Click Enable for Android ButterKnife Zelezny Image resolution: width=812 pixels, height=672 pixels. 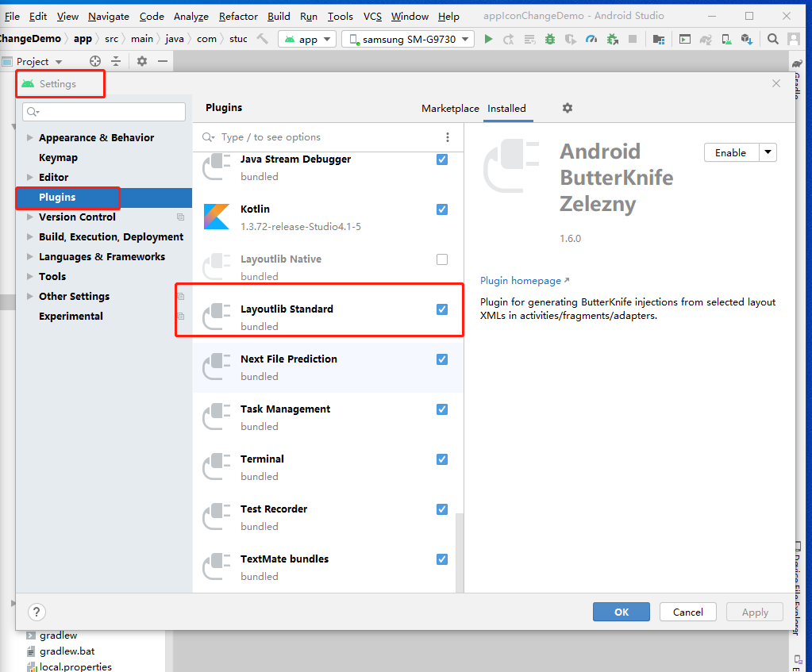(x=731, y=152)
